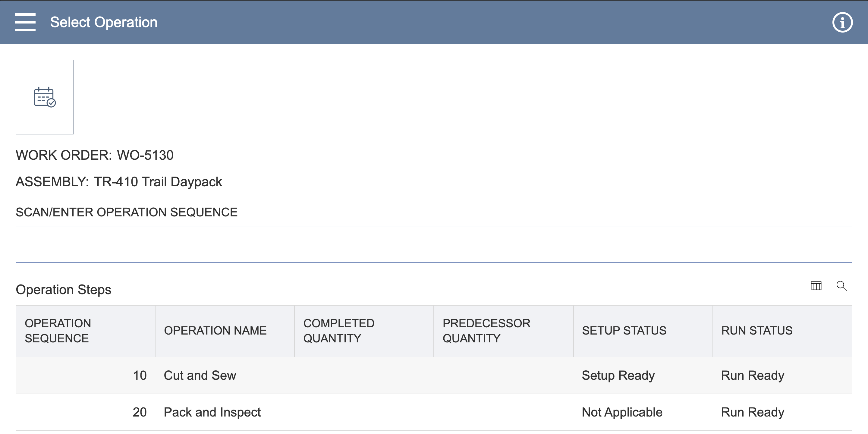
Task: Click the Select Operation page title
Action: pos(104,22)
